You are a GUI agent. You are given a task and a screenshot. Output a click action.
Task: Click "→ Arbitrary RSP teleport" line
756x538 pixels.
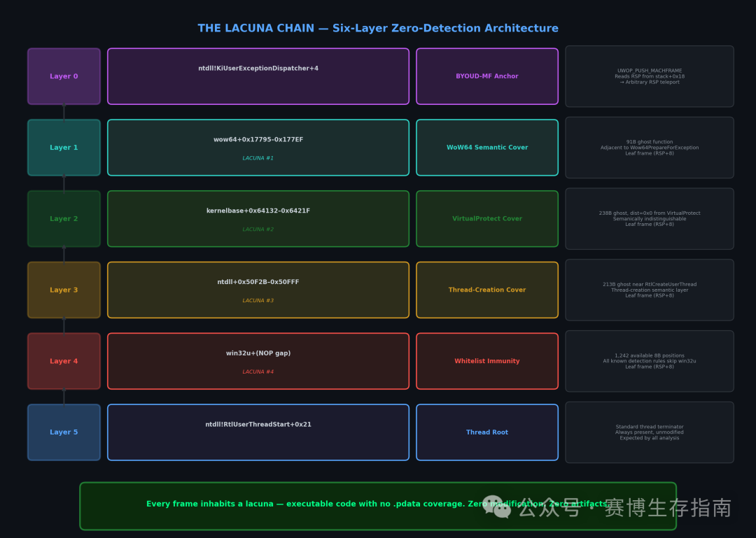click(650, 83)
